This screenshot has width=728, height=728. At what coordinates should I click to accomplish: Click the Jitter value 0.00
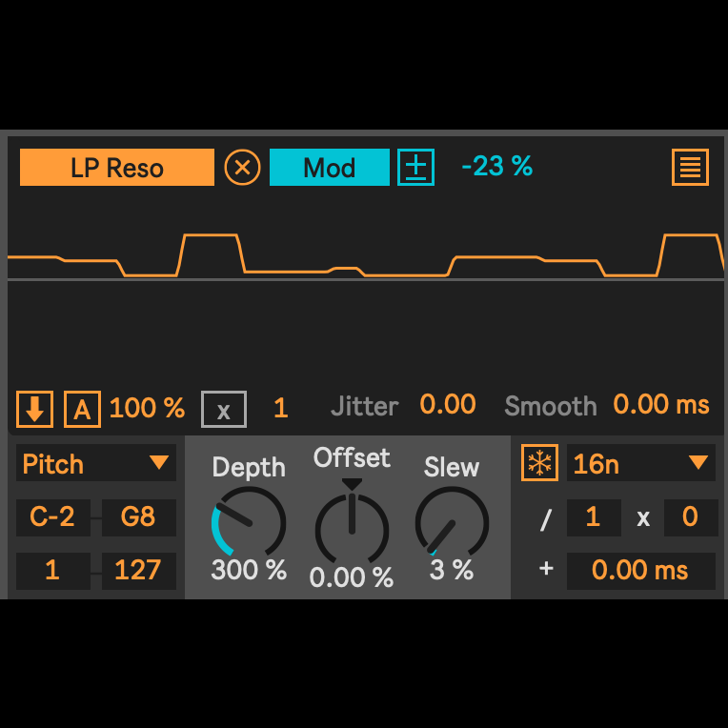click(x=447, y=405)
